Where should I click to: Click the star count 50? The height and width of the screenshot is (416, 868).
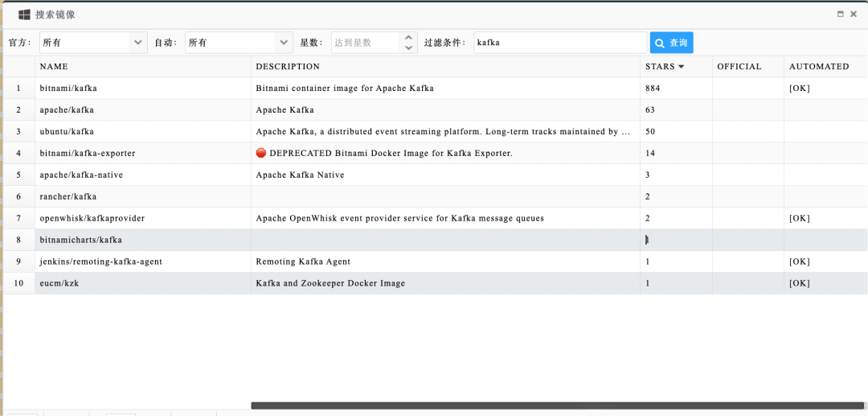650,131
